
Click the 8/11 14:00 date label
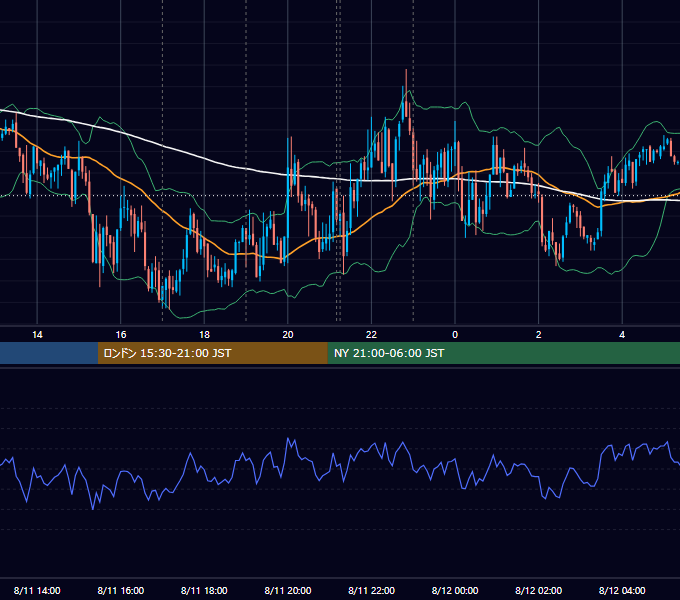point(37,590)
